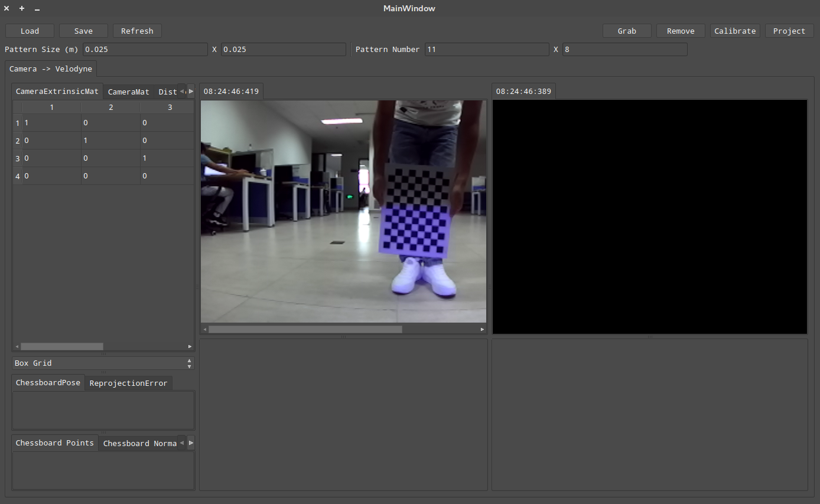This screenshot has width=820, height=504.
Task: Select the Dist tab
Action: click(x=167, y=92)
